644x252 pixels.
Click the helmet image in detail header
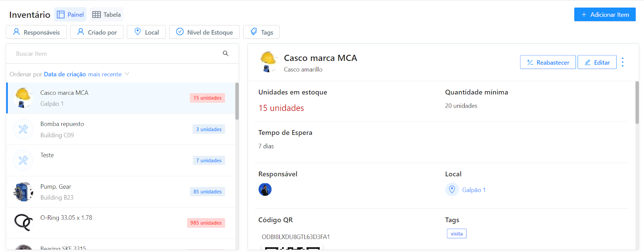268,62
